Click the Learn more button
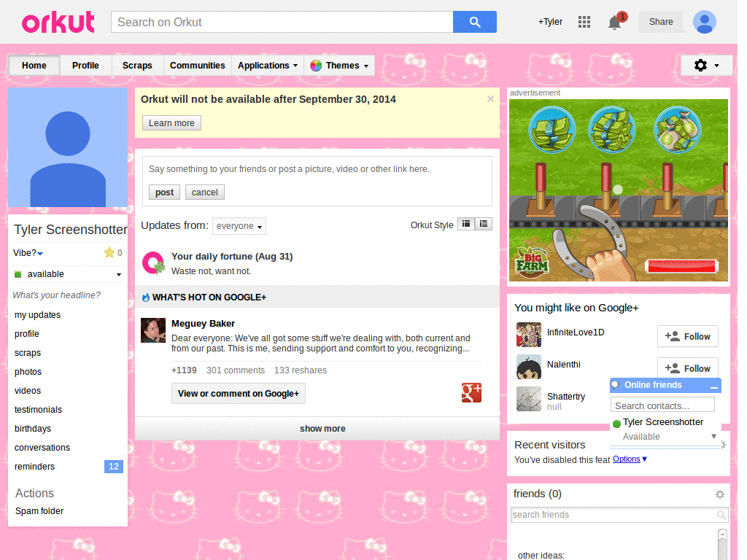Viewport: 747px width, 560px height. [x=171, y=122]
